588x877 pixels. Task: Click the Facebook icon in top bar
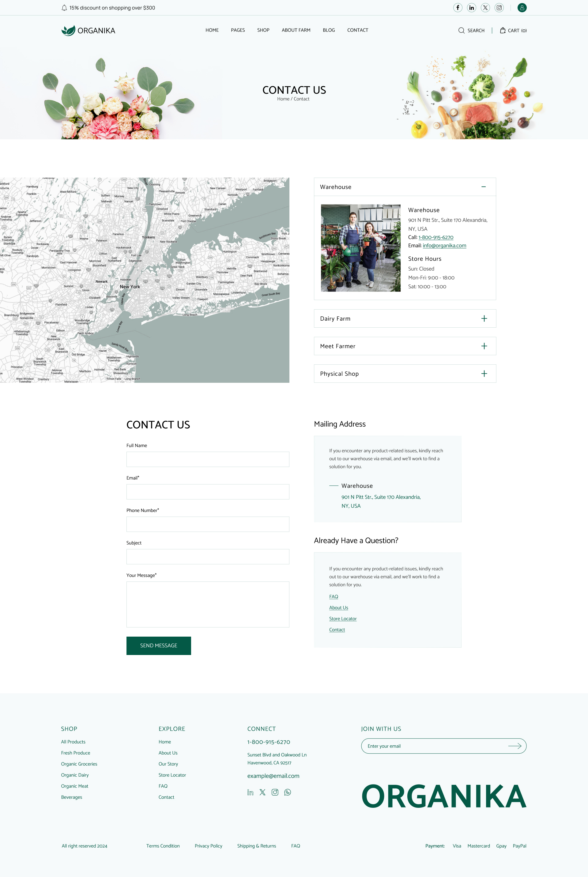click(458, 7)
